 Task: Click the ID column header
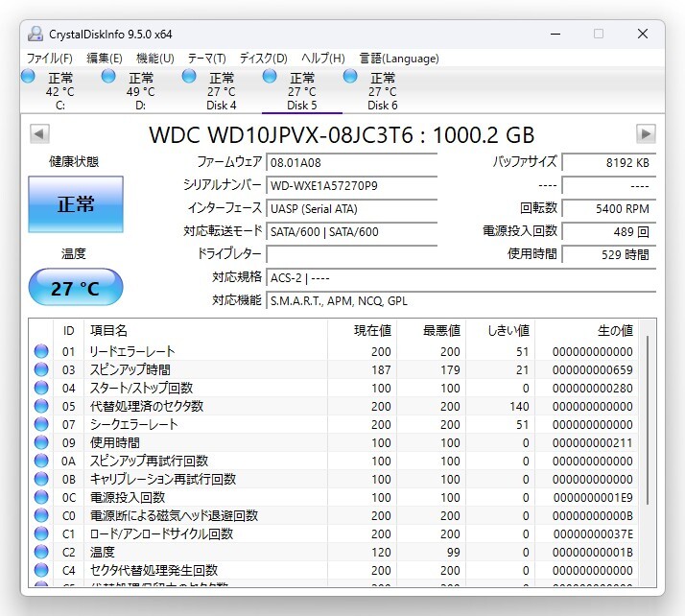coord(68,331)
